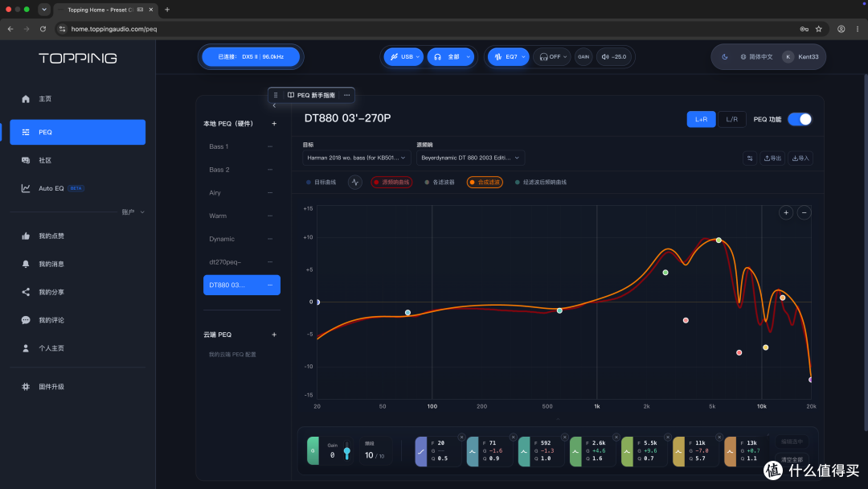
Task: Toggle dark mode moon icon
Action: coord(725,56)
